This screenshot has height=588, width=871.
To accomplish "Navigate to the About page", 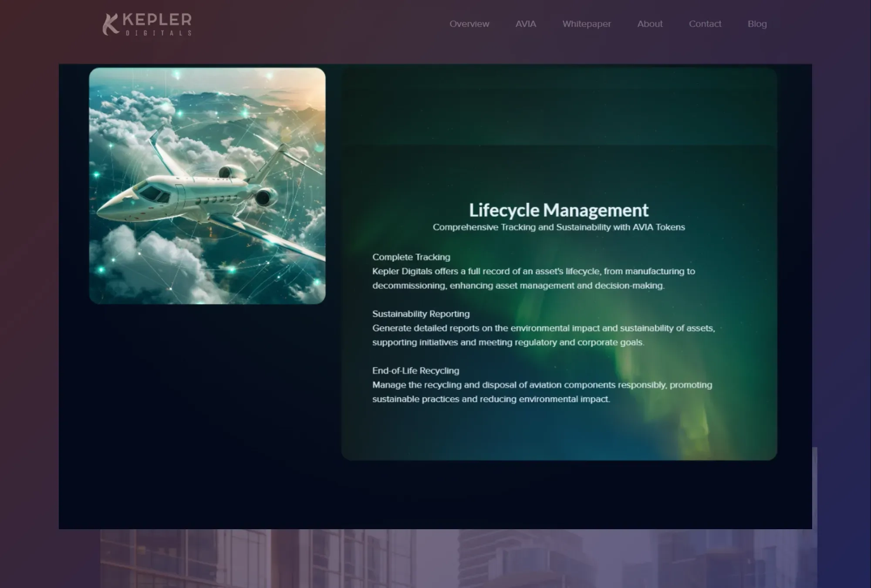I will tap(650, 24).
